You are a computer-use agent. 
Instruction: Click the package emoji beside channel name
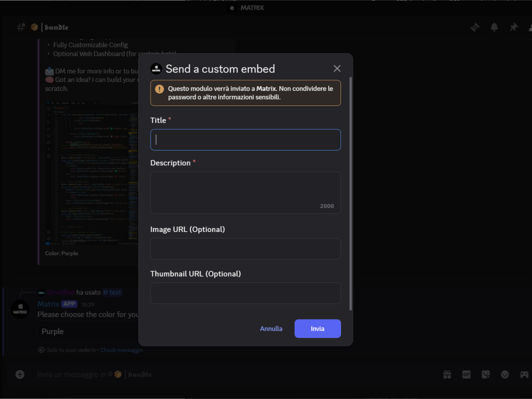(x=34, y=27)
